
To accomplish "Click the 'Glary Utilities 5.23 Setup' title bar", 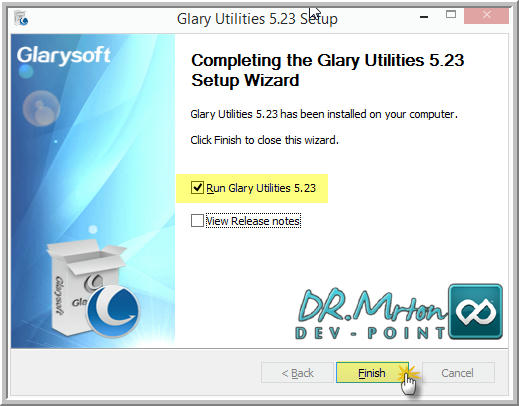I will 257,19.
